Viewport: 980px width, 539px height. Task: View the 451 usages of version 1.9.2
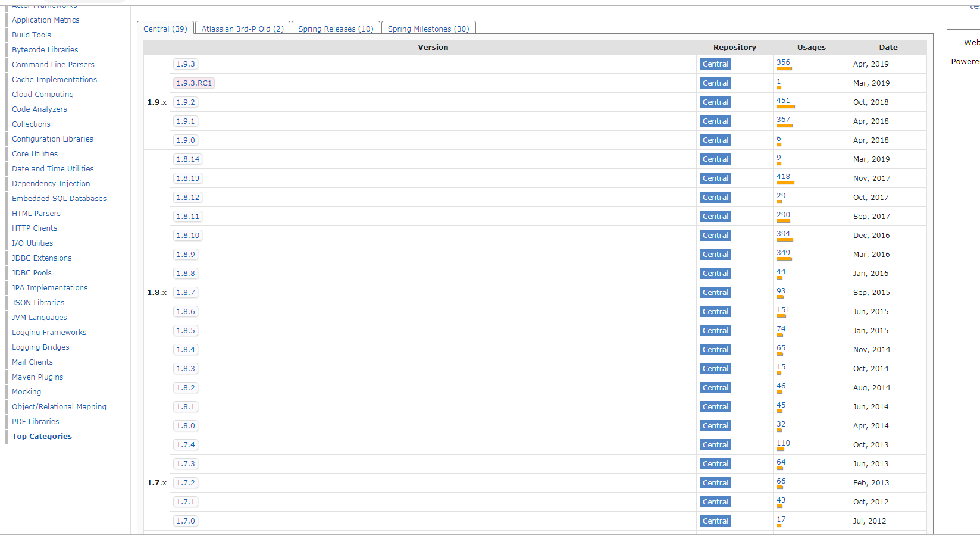[x=784, y=100]
